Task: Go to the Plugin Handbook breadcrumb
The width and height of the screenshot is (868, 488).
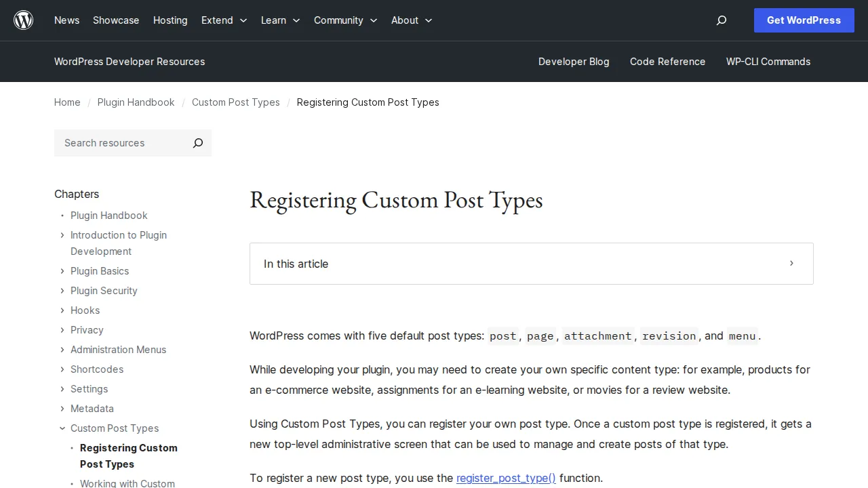Action: 136,102
